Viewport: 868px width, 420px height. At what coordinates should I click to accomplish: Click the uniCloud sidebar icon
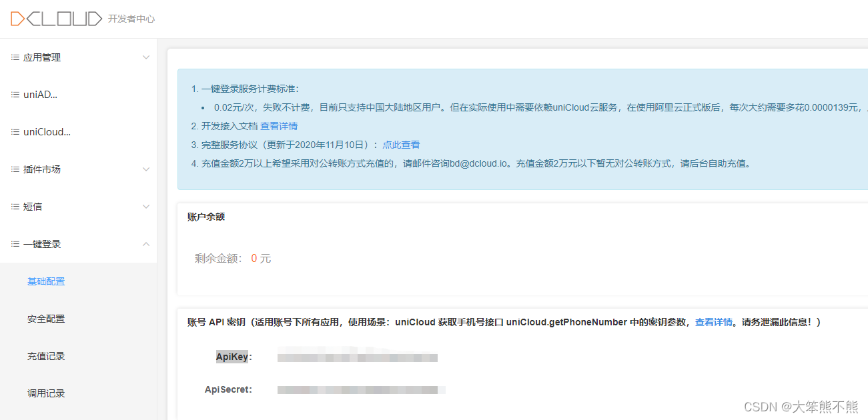pos(15,131)
